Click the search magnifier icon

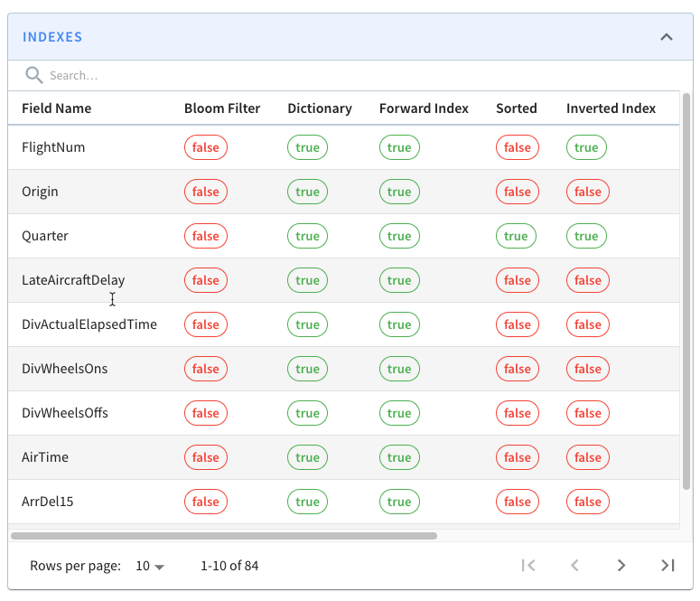tap(34, 75)
